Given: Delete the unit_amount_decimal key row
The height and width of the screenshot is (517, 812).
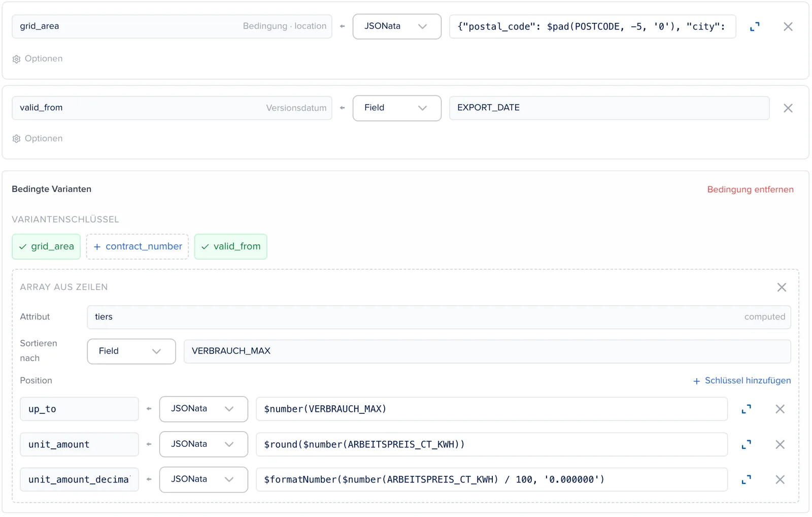Looking at the screenshot, I should point(780,479).
